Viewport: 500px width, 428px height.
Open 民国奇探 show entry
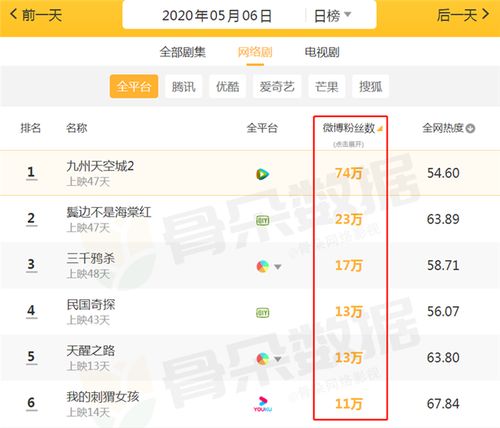tap(90, 305)
